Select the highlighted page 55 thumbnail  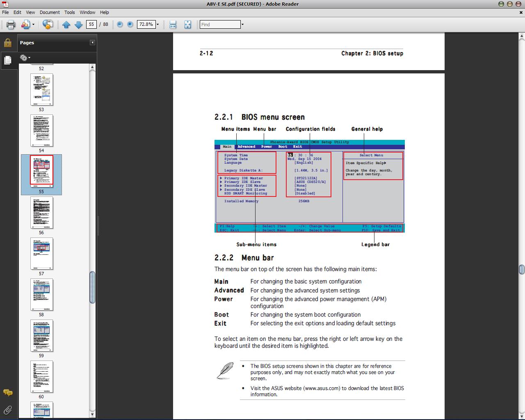[x=41, y=171]
